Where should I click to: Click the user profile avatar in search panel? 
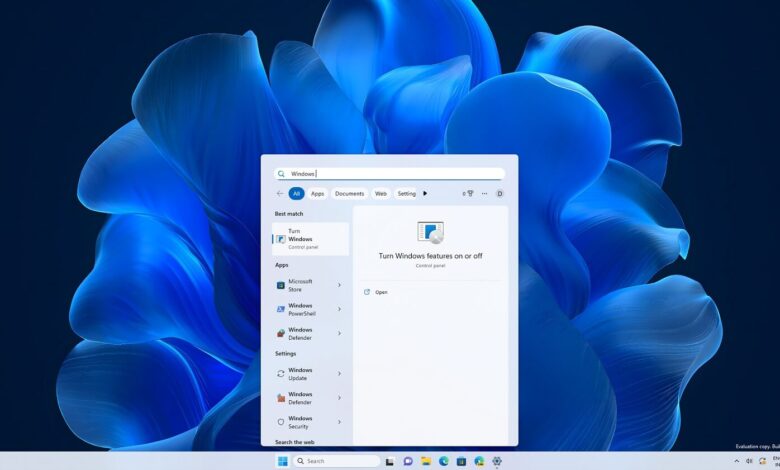500,194
